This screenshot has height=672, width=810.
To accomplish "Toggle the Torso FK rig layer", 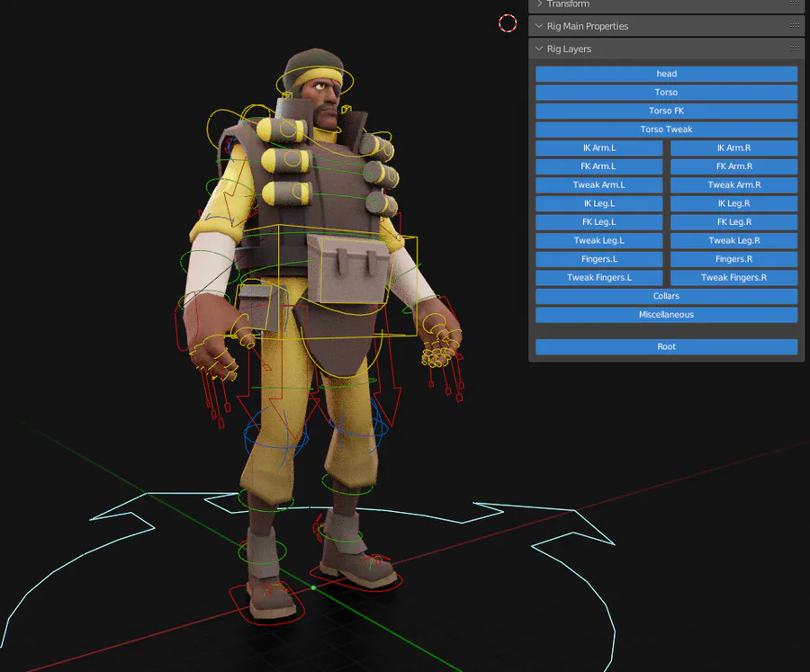I will click(x=666, y=111).
